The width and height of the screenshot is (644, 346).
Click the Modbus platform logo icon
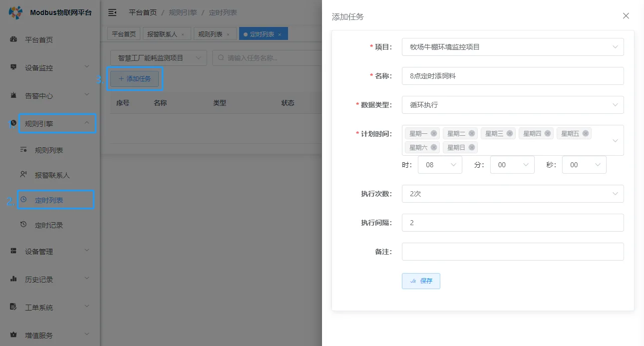(16, 13)
